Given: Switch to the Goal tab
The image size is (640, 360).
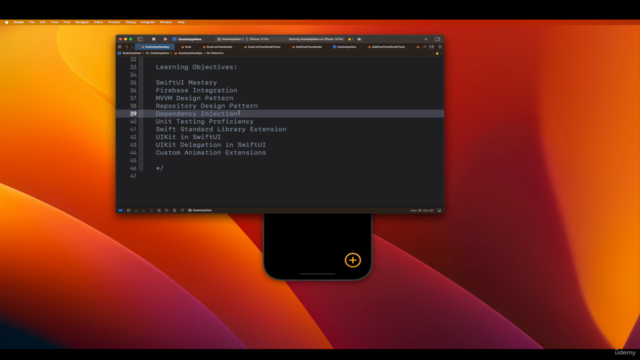Looking at the screenshot, I should pos(186,47).
